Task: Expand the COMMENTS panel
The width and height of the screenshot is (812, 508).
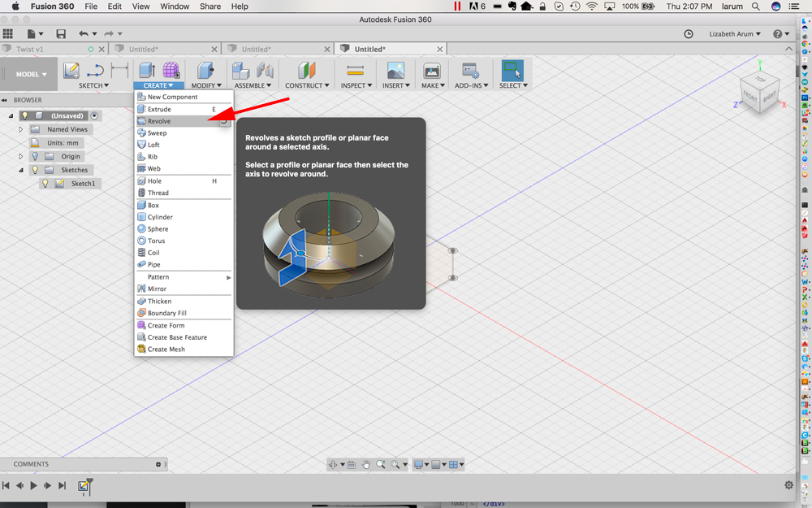Action: (x=158, y=464)
